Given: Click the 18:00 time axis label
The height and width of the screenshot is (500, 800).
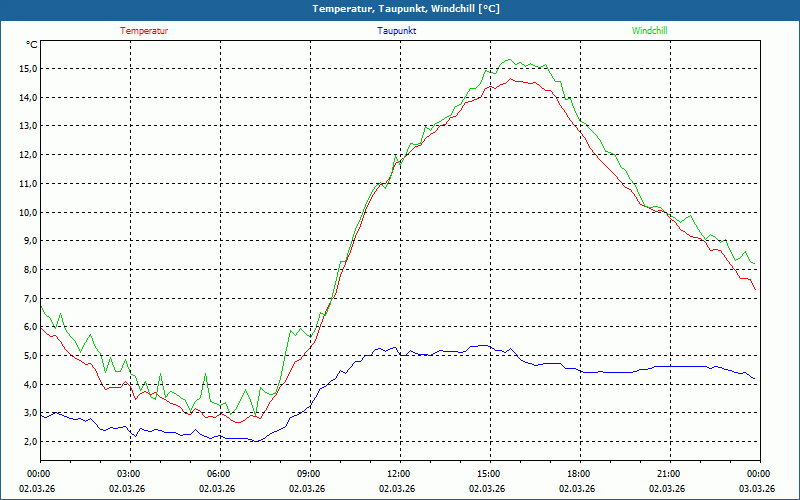Looking at the screenshot, I should click(580, 474).
